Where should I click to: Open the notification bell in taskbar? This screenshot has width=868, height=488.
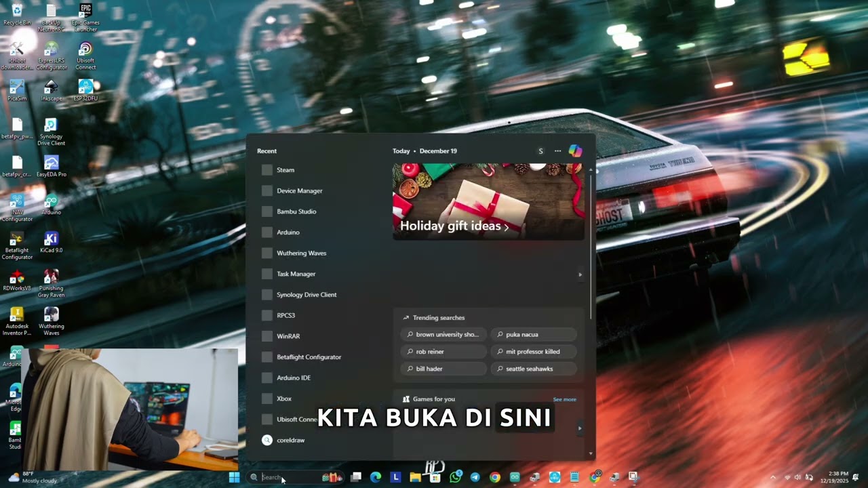pyautogui.click(x=856, y=477)
